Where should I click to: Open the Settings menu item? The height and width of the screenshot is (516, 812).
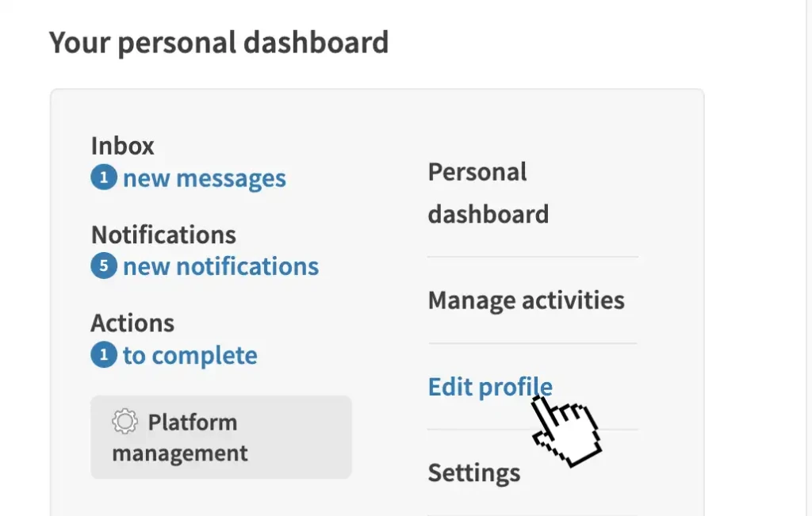point(473,473)
